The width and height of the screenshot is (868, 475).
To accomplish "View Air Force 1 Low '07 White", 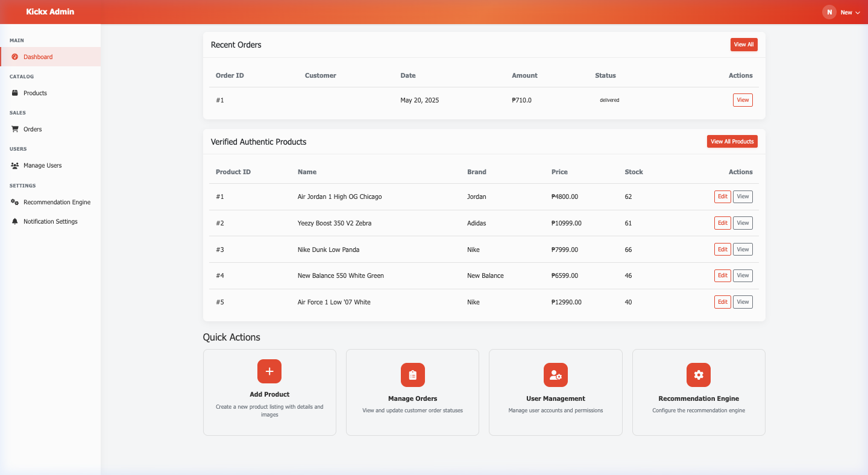I will click(x=743, y=302).
